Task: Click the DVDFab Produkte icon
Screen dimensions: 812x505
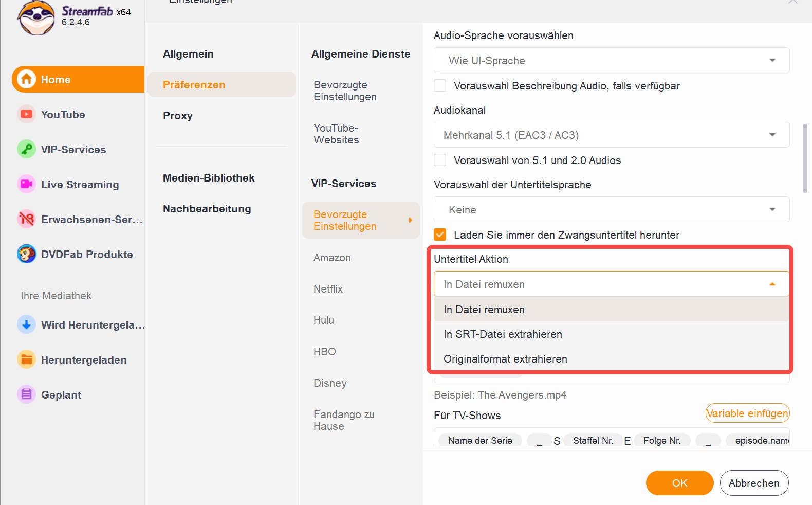Action: (26, 254)
